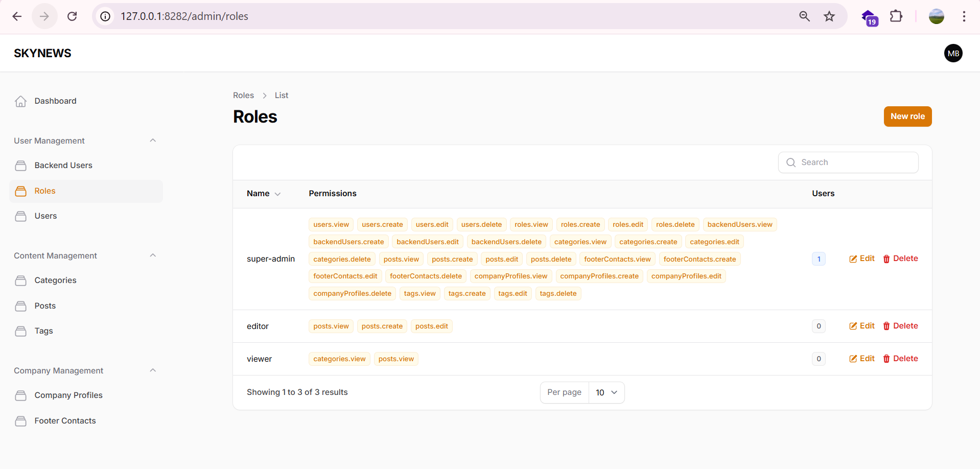This screenshot has height=469, width=980.
Task: Delete the viewer role
Action: 900,359
